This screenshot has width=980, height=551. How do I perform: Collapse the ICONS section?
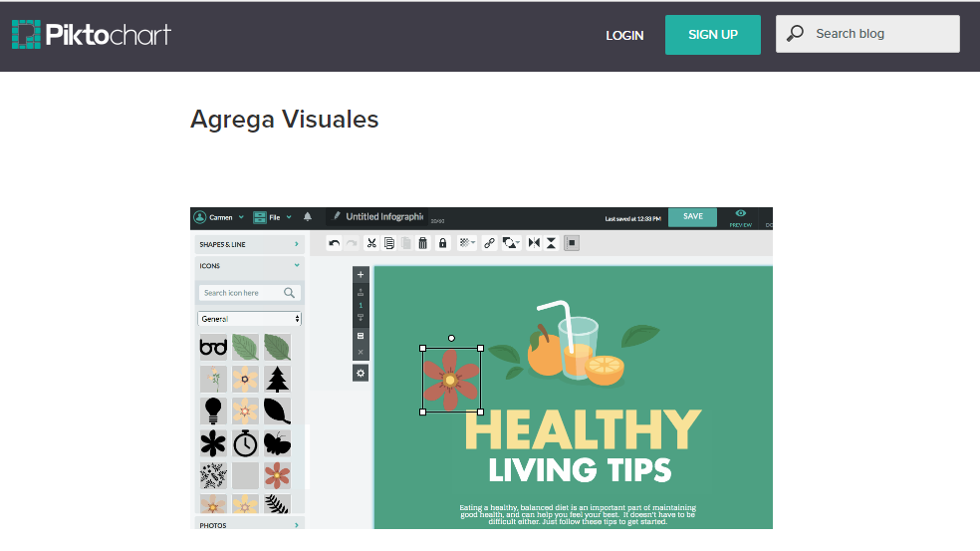249,266
